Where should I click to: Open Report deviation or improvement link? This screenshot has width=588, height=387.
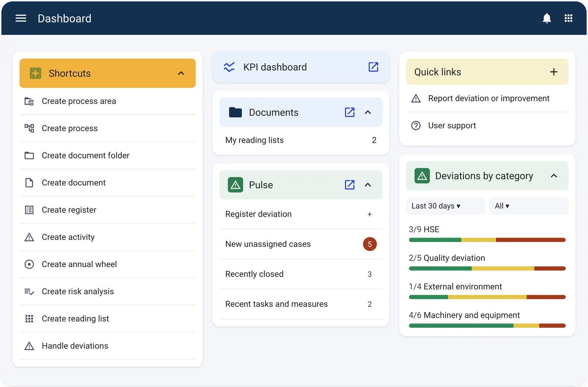487,99
